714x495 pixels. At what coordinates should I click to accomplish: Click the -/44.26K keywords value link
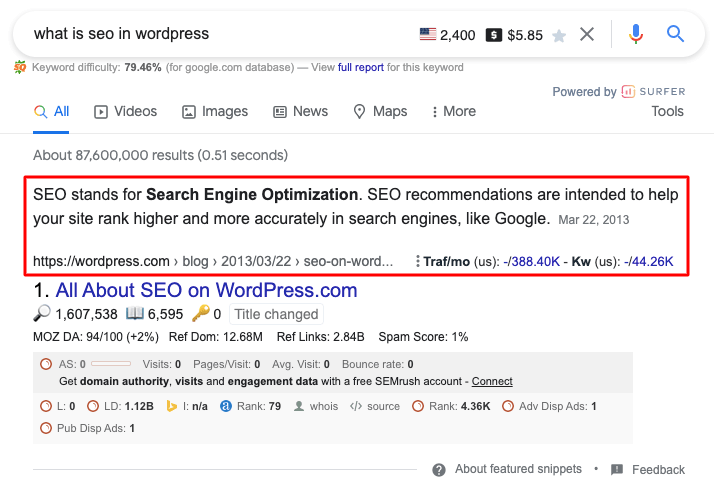point(648,261)
